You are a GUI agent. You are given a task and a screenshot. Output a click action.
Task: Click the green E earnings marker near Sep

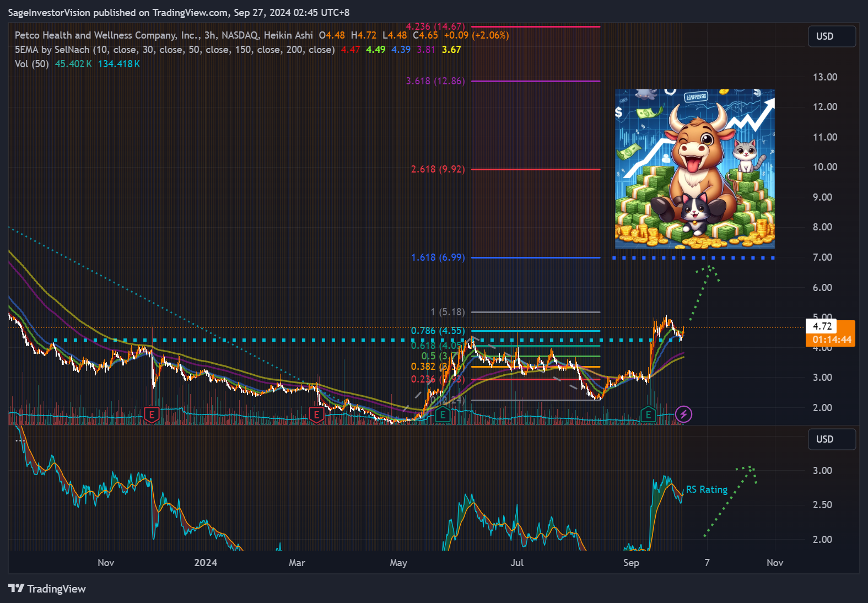tap(648, 414)
